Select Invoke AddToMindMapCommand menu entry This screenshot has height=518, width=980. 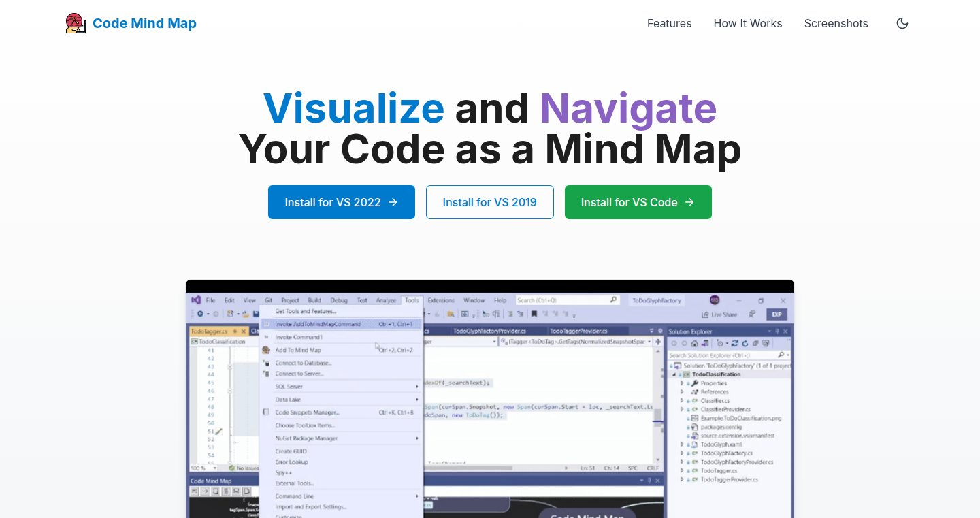(340, 324)
